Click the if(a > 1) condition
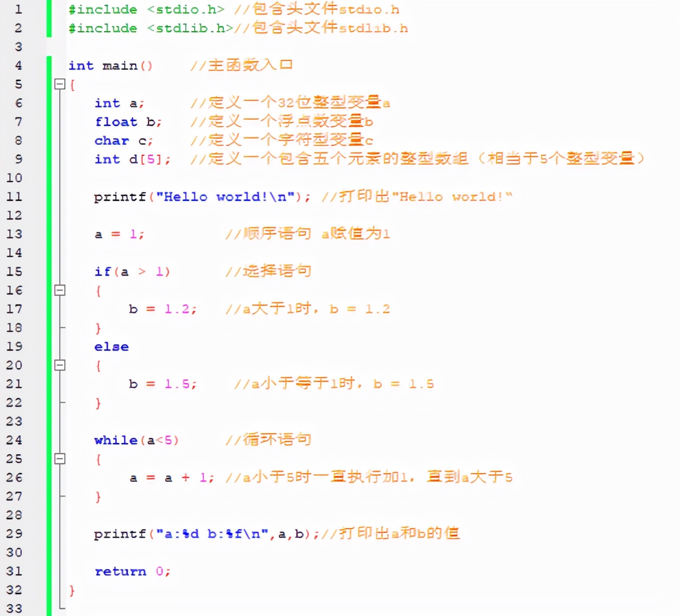Screen dimensions: 680x616 (132, 272)
